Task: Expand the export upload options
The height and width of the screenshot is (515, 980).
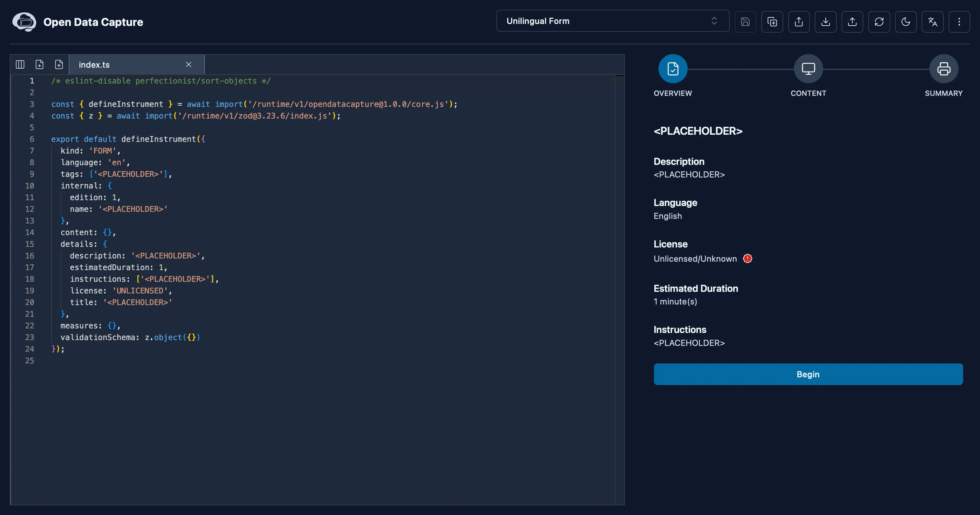Action: click(x=852, y=22)
